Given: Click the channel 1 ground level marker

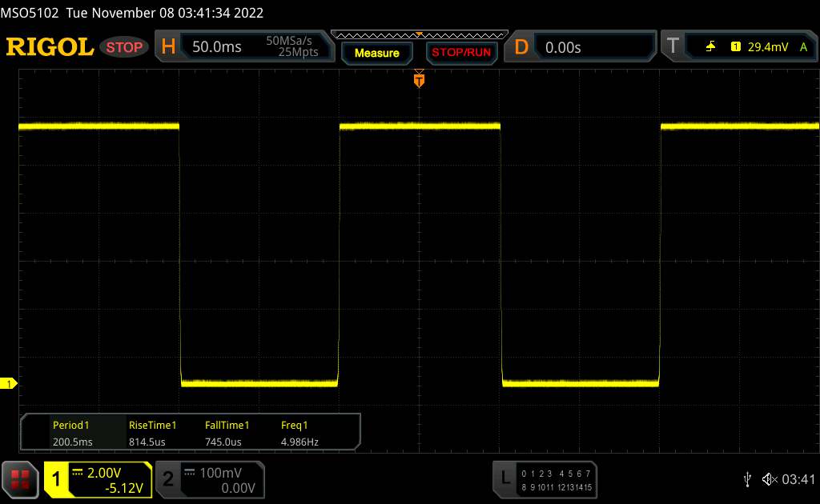Looking at the screenshot, I should (x=8, y=384).
